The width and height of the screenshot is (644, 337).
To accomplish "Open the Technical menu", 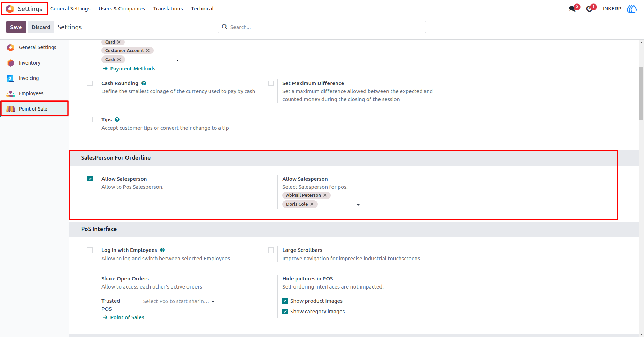I will (202, 9).
